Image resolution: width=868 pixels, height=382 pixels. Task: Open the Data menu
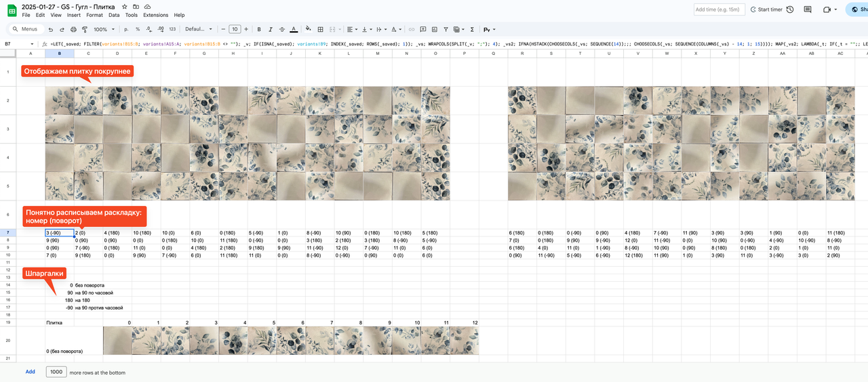pos(114,15)
